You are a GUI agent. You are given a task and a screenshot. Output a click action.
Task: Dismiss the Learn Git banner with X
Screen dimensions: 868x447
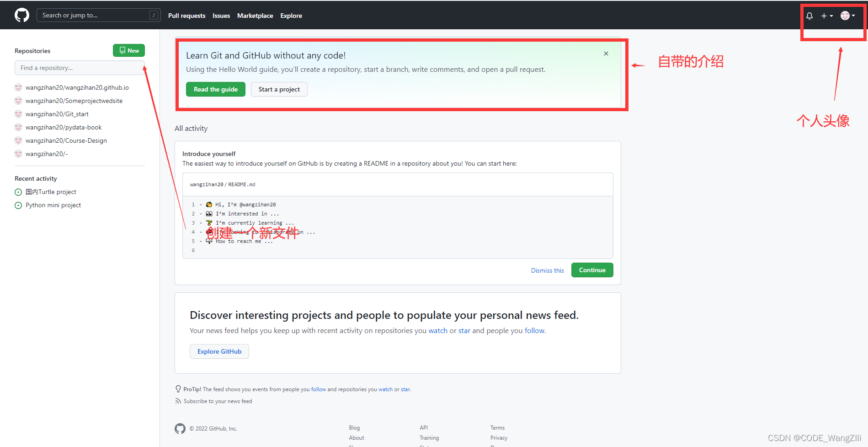point(606,54)
